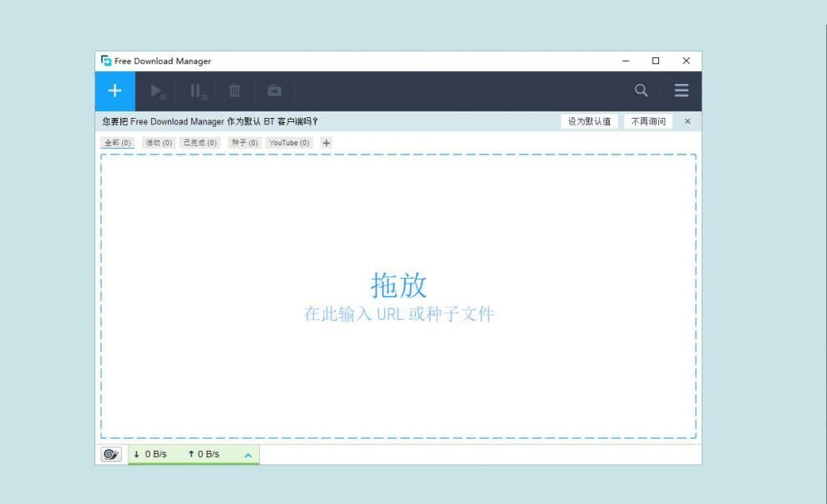This screenshot has height=504, width=827.
Task: Click the plus to add a new filter tab
Action: pyautogui.click(x=326, y=142)
